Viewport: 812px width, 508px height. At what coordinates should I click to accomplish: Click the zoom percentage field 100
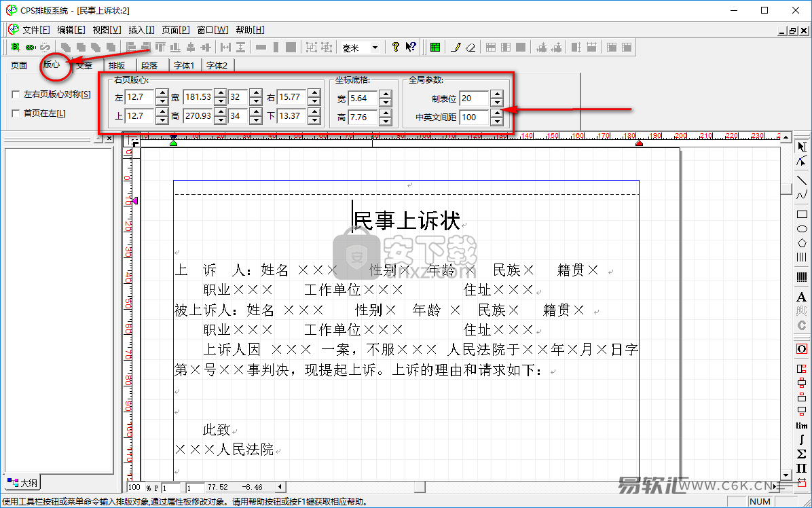tap(134, 488)
